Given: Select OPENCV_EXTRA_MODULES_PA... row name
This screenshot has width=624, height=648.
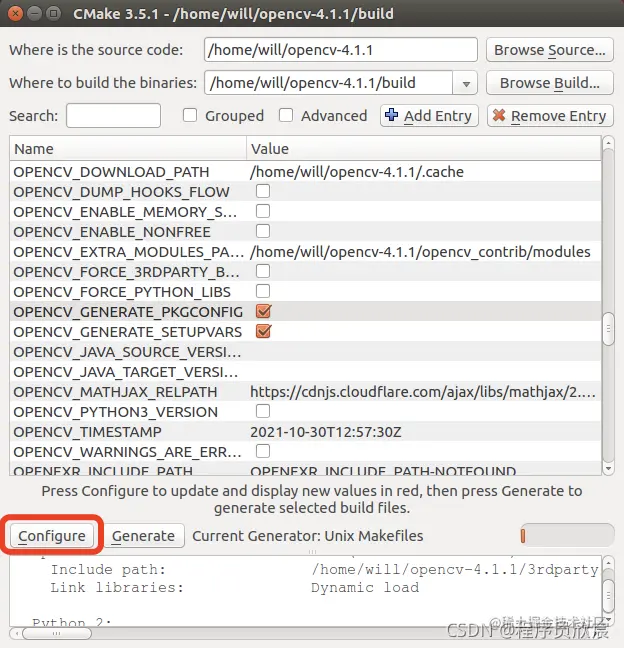Looking at the screenshot, I should (x=129, y=252).
